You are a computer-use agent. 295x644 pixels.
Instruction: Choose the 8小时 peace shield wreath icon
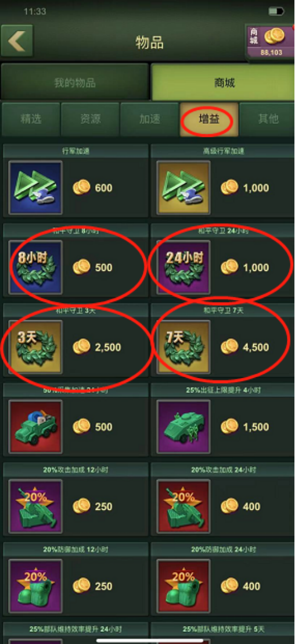click(x=35, y=267)
